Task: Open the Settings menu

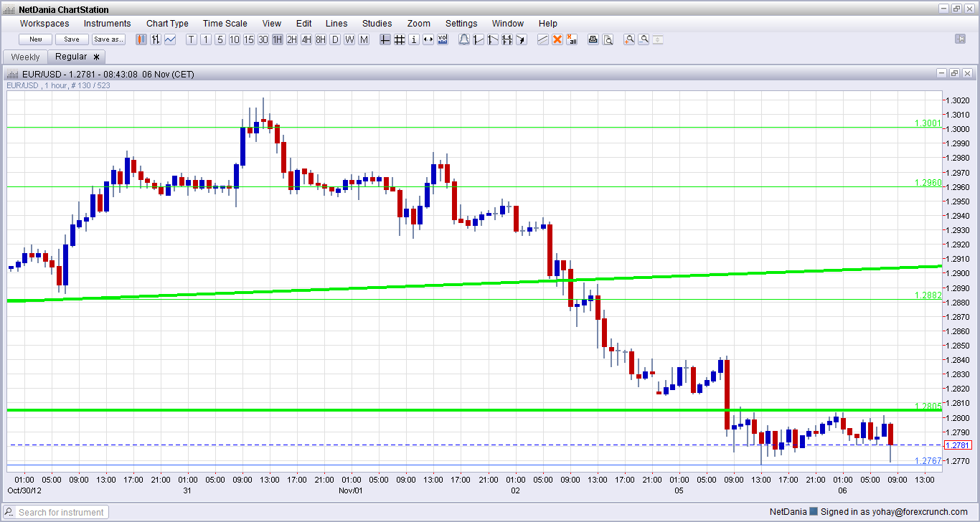Action: pyautogui.click(x=461, y=24)
